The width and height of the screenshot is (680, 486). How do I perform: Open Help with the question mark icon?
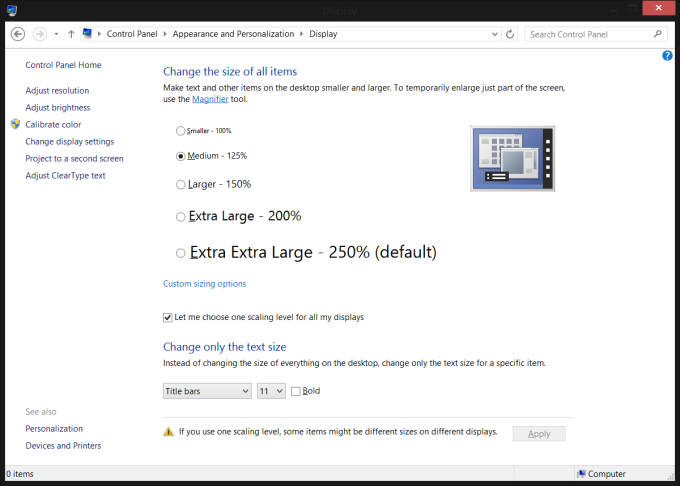coord(667,55)
